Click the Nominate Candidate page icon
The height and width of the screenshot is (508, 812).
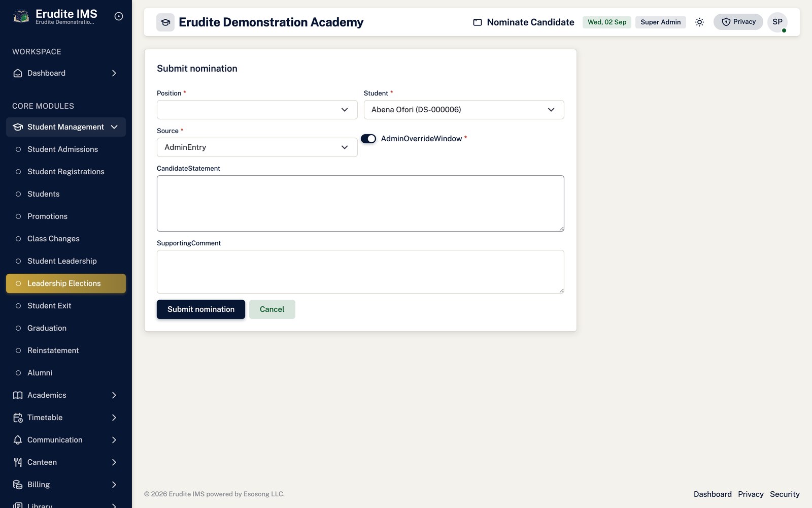click(x=478, y=22)
